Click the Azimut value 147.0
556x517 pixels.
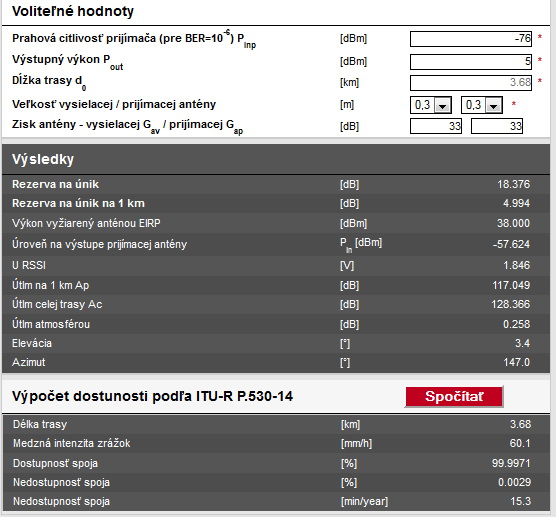pos(517,362)
